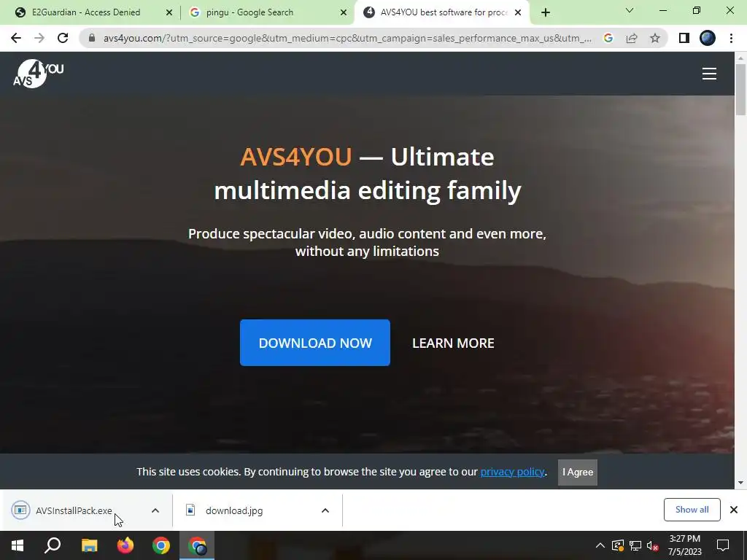The width and height of the screenshot is (747, 560).
Task: Open File Explorer from taskbar
Action: click(x=89, y=545)
